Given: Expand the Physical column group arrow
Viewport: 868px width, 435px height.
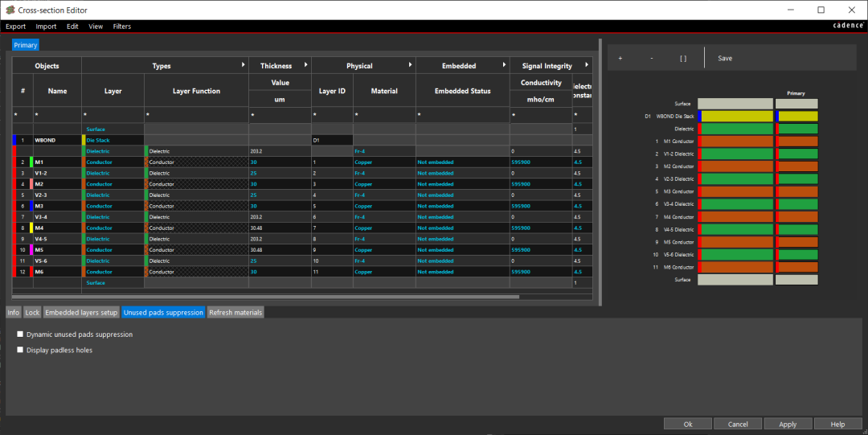Looking at the screenshot, I should [x=410, y=65].
